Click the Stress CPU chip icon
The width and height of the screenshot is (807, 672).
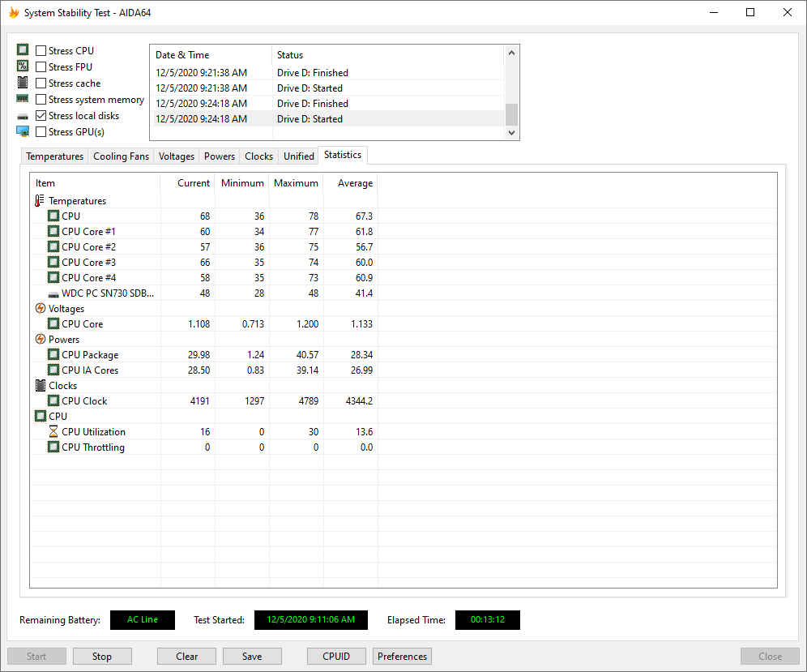click(23, 49)
